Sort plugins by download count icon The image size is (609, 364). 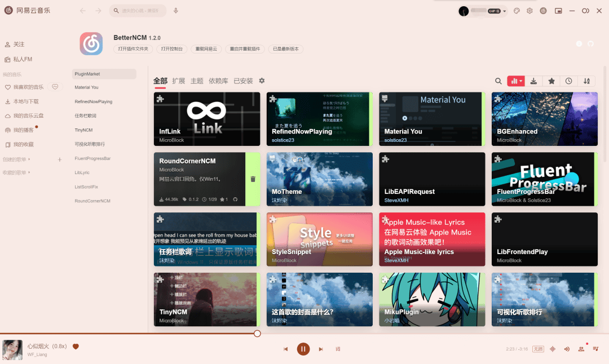(x=533, y=81)
